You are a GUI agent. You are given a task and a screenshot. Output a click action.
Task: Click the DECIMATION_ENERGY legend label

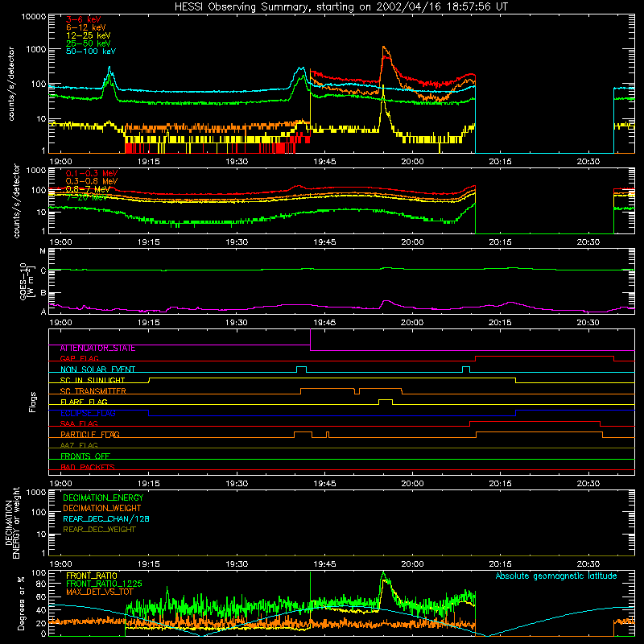click(103, 497)
